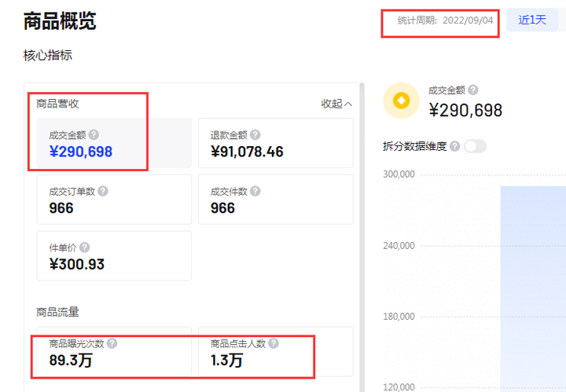
Task: Select the 成交件数 metric card
Action: click(x=276, y=200)
